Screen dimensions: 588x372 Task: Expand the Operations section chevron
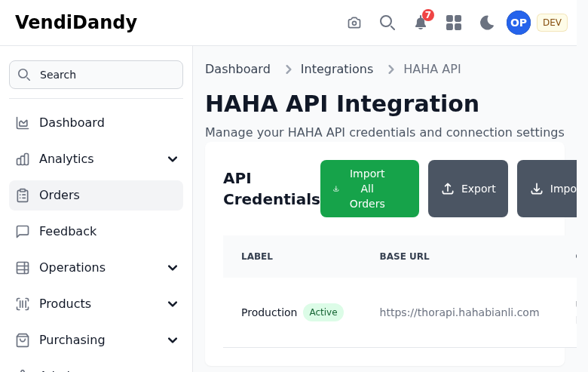[x=173, y=268]
